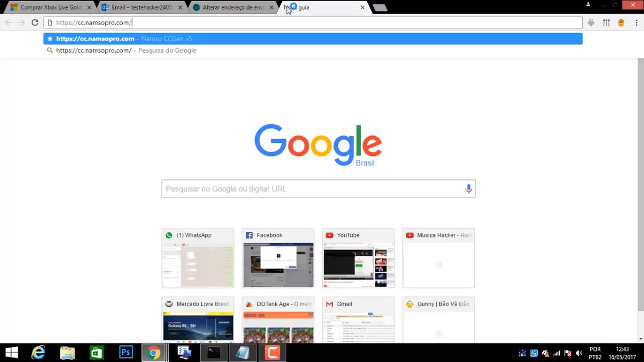Open the download manager extension icon
The image size is (644, 362).
click(x=591, y=23)
